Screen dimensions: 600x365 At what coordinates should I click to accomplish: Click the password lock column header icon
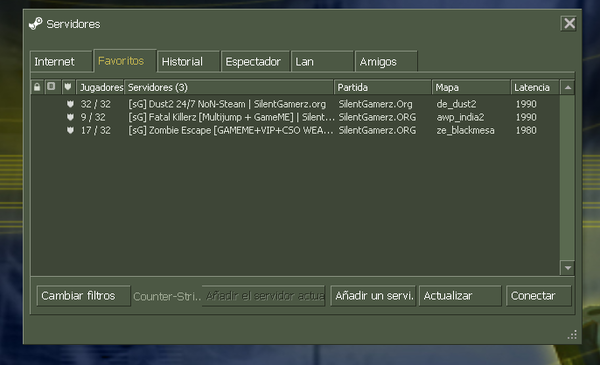coord(37,87)
